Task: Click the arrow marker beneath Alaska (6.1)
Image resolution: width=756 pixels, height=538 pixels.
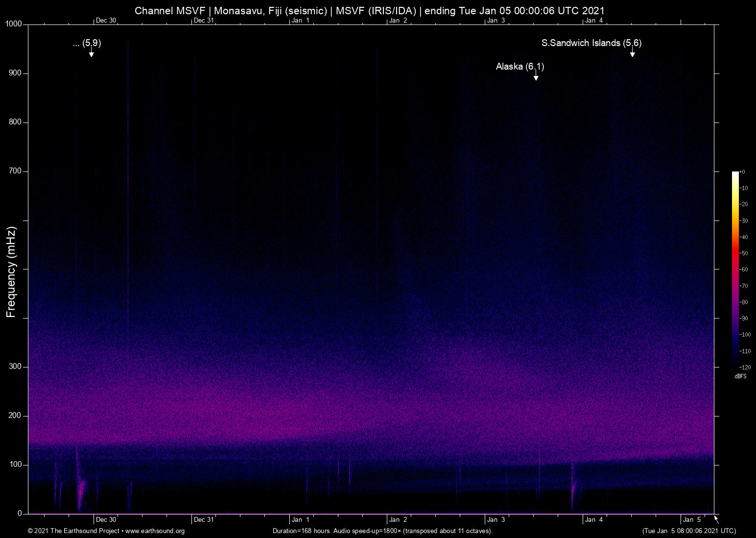Action: pyautogui.click(x=536, y=75)
